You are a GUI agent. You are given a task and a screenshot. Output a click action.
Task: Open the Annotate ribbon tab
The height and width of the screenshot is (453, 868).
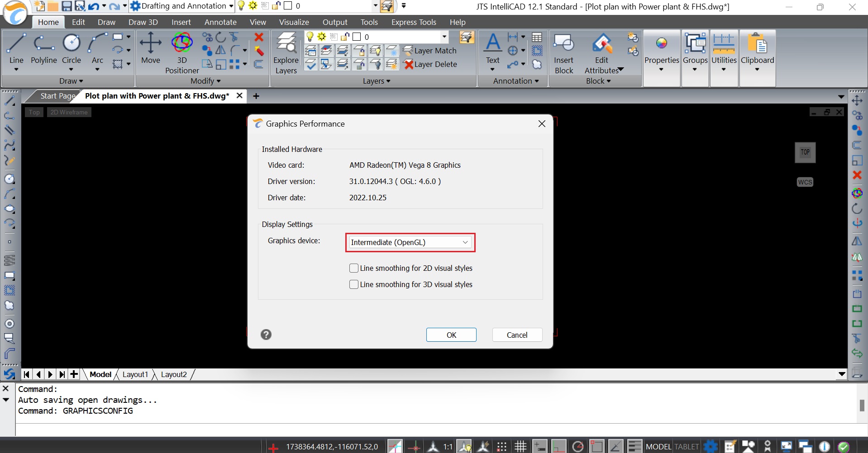220,22
